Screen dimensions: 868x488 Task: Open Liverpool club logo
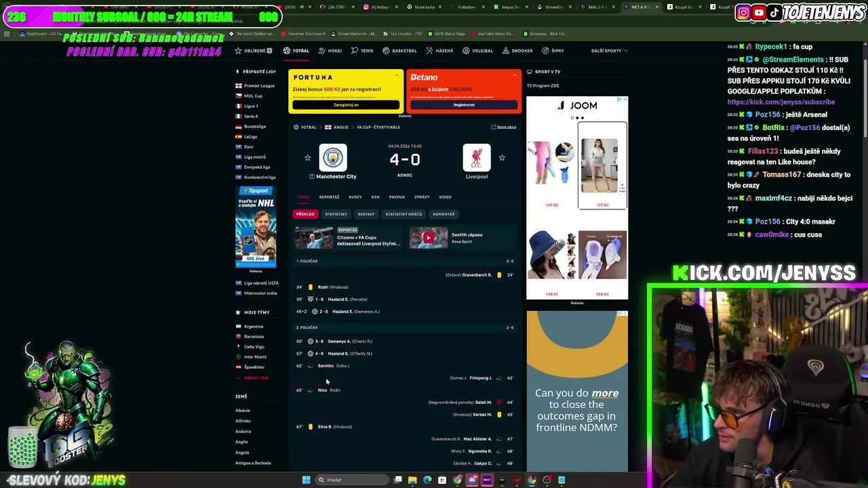[477, 158]
